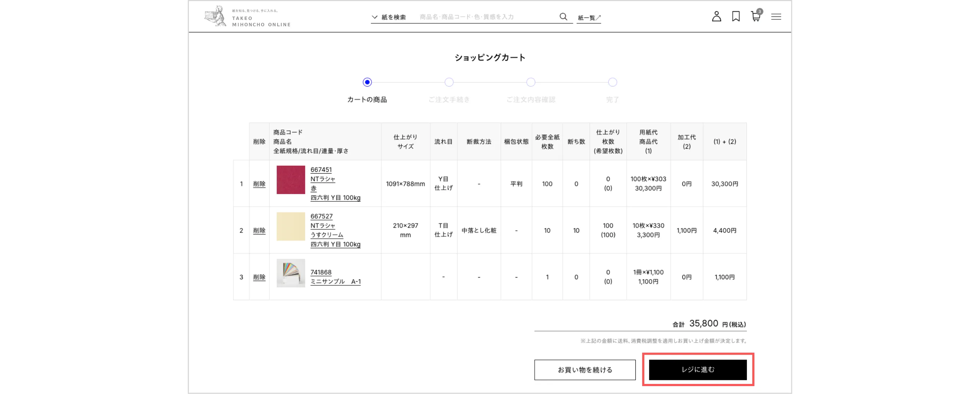Open the mini sample book thumbnail
Screen dimensions: 980x394
click(291, 273)
